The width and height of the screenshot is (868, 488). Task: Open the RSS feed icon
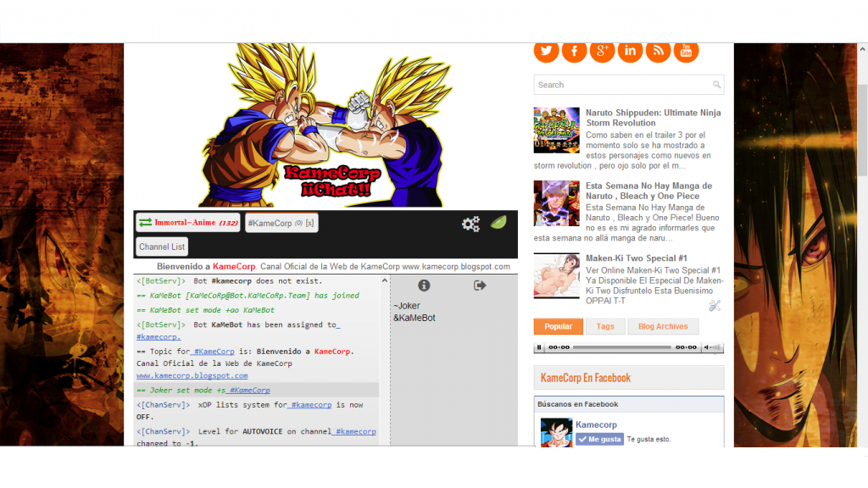click(x=658, y=51)
